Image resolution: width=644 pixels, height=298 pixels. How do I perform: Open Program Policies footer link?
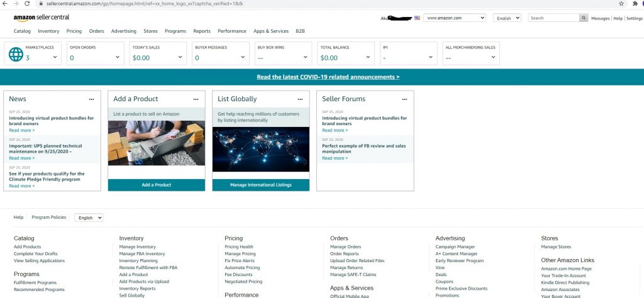[x=49, y=218]
